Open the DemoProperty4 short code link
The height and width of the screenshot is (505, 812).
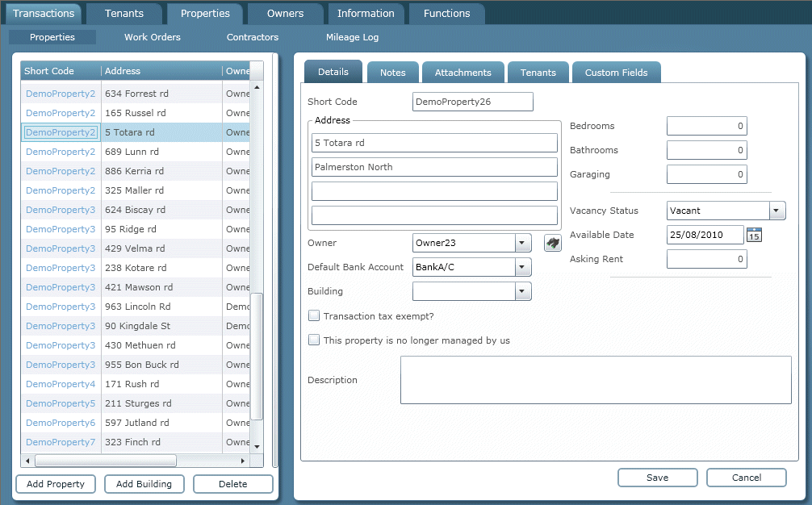tap(61, 384)
